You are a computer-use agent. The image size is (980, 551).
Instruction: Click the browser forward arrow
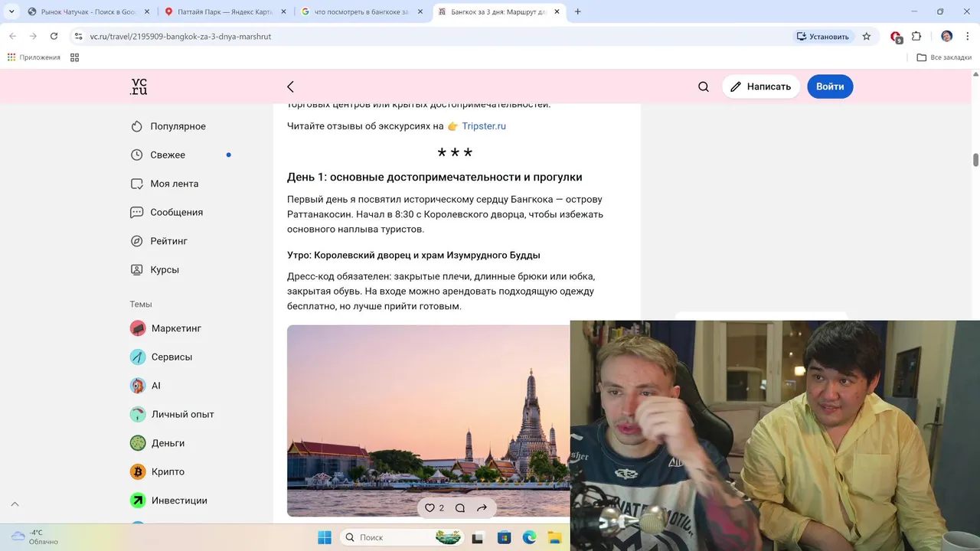click(x=33, y=36)
